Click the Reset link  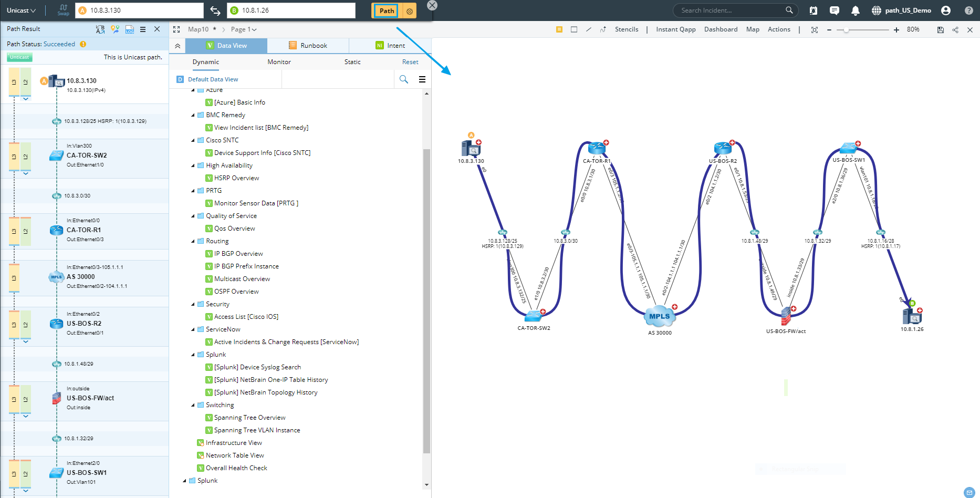[x=410, y=62]
